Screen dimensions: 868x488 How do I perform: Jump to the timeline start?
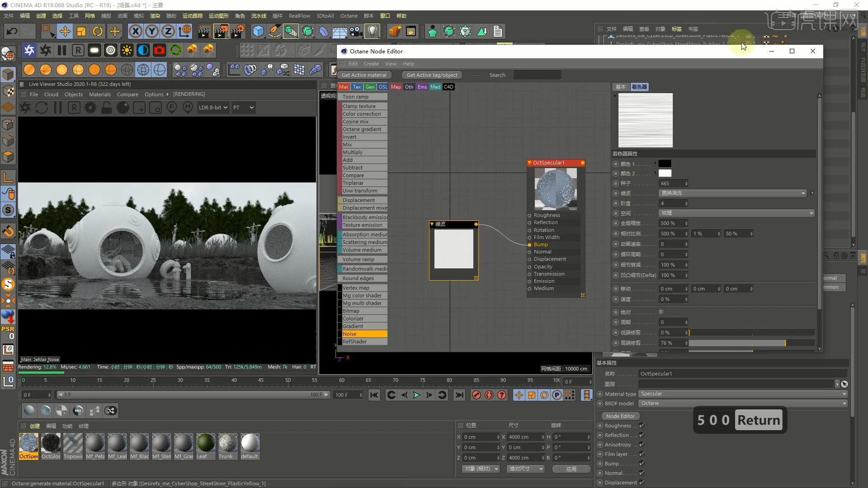(x=374, y=395)
